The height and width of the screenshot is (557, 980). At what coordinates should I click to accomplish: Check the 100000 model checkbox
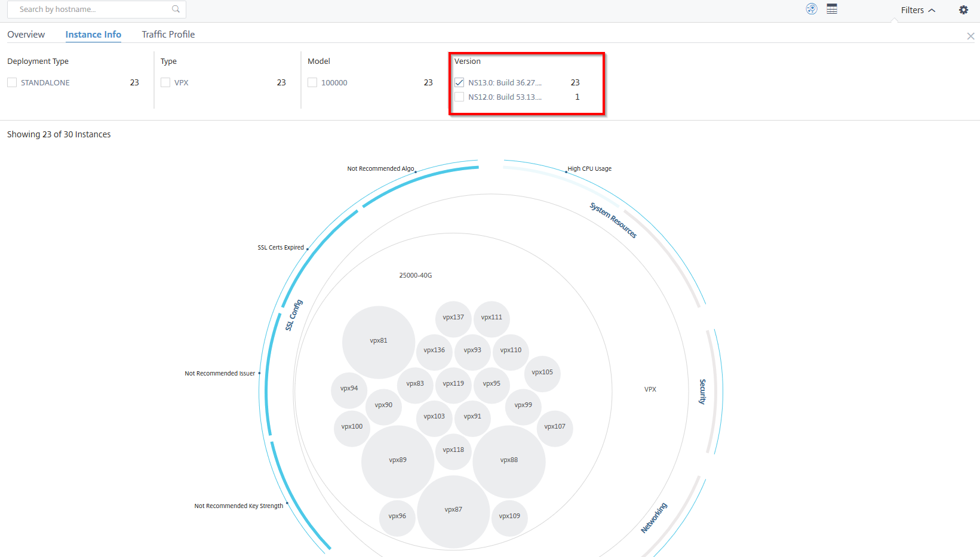312,82
